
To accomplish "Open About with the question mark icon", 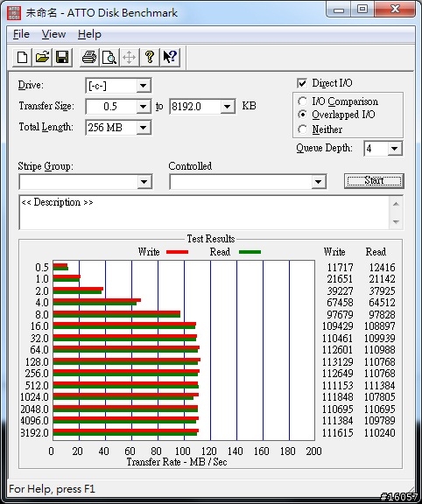I will (150, 58).
